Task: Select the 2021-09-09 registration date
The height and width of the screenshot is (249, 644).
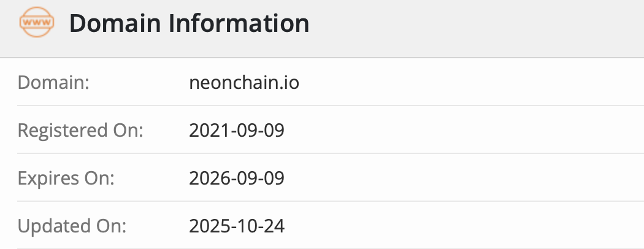Action: (x=237, y=131)
